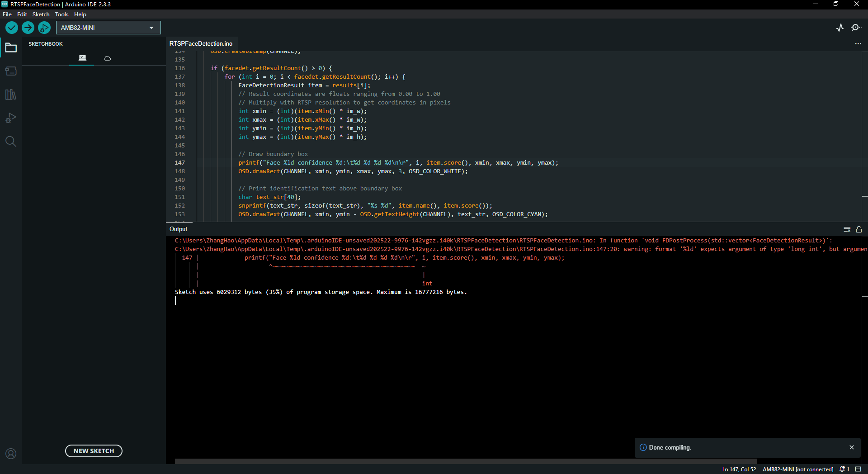This screenshot has height=474, width=868.
Task: Open the Boards Manager sidebar icon
Action: (x=11, y=71)
